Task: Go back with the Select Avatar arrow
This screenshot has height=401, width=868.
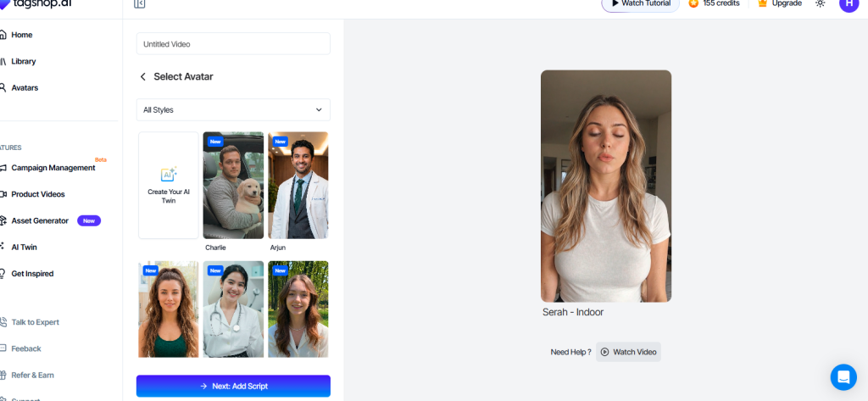Action: (x=142, y=76)
